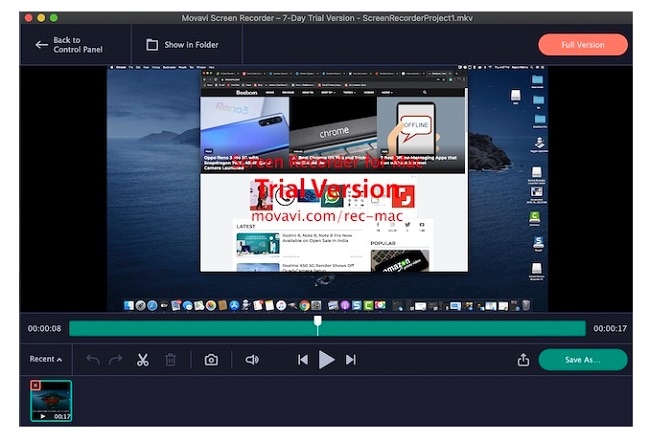Click the timeline playhead marker
Screen dimensions: 650x441
pos(318,325)
